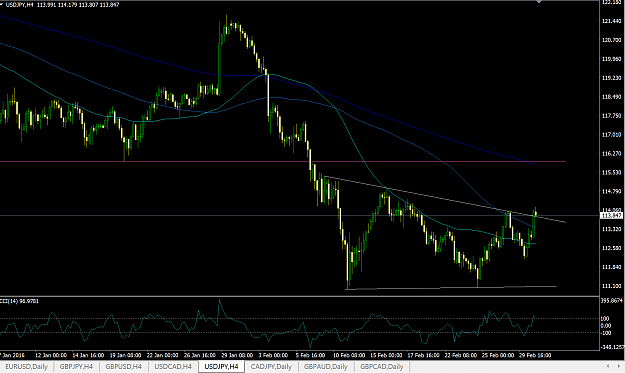The height and width of the screenshot is (373, 625).
Task: Click the active USDJPY,H4 tab
Action: [x=221, y=366]
